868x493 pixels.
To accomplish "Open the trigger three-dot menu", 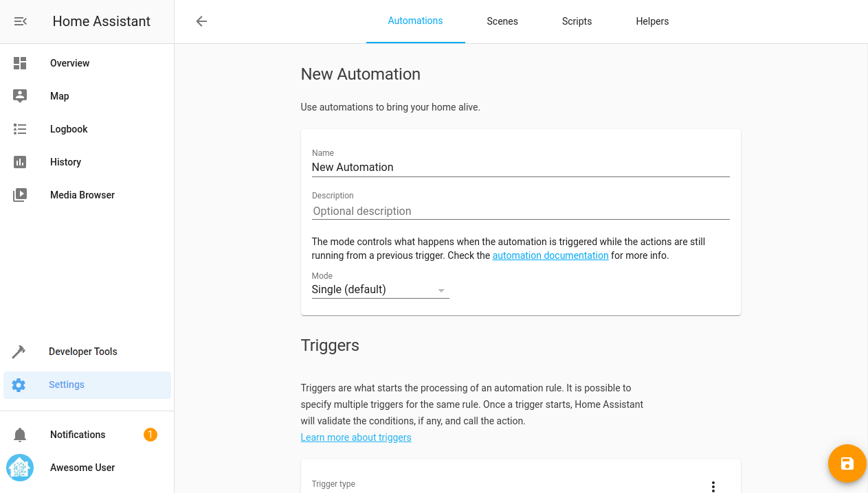I will (x=713, y=486).
